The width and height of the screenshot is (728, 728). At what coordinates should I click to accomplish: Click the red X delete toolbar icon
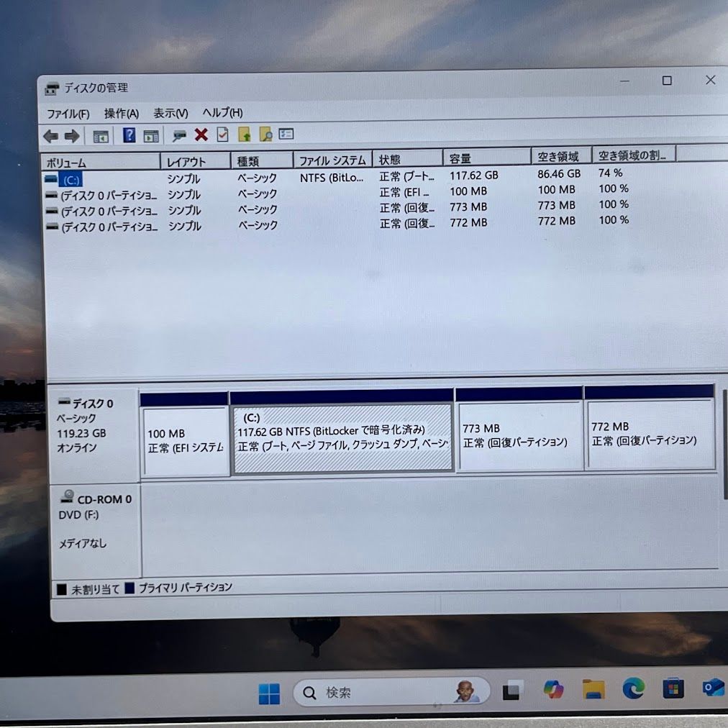coord(201,135)
